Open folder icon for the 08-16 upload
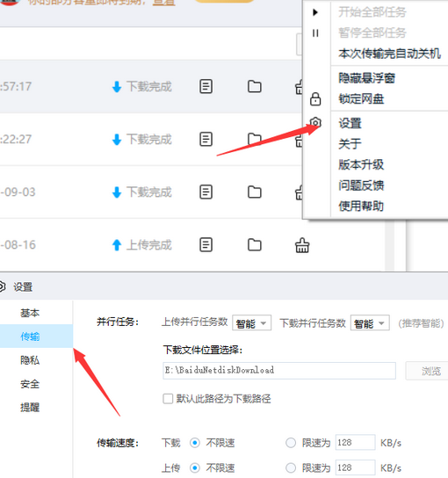 255,245
